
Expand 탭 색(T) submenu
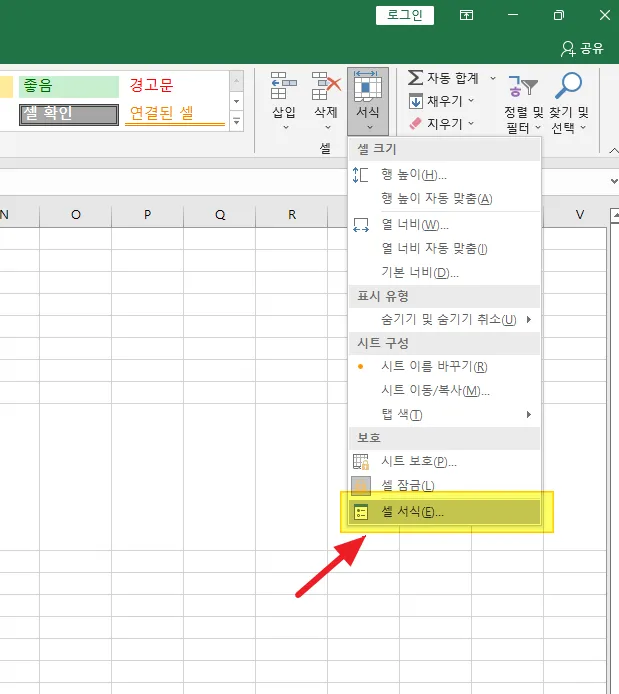coord(444,414)
